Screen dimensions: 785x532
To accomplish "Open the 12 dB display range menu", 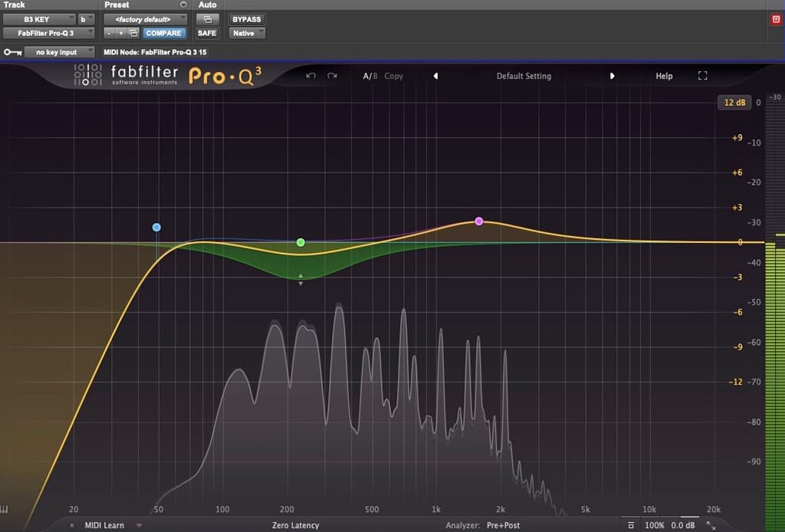I will (x=734, y=103).
